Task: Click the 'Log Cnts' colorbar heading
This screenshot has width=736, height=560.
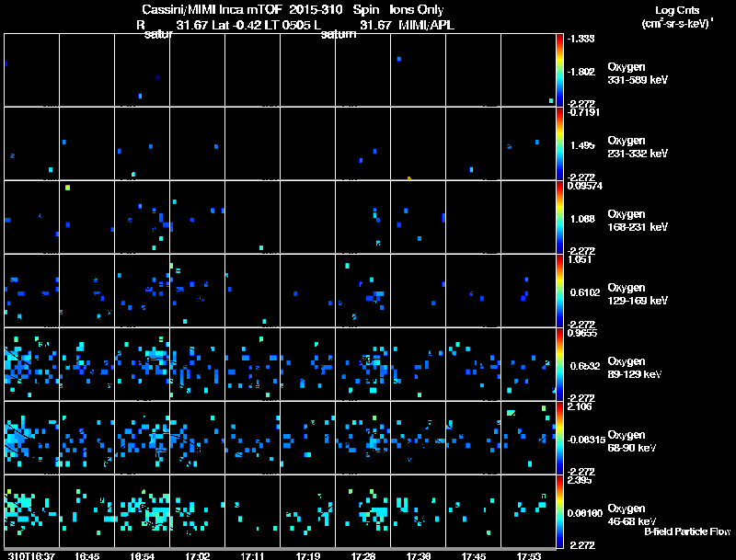Action: (677, 10)
